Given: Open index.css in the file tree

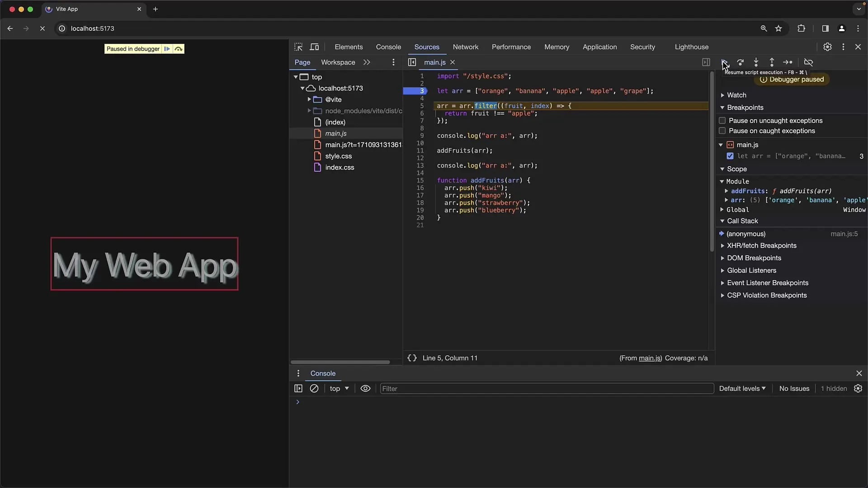Looking at the screenshot, I should coord(340,167).
